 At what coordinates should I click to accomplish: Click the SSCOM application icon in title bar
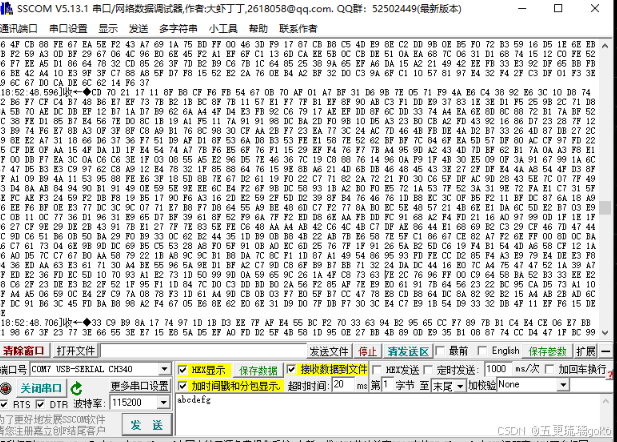point(6,9)
